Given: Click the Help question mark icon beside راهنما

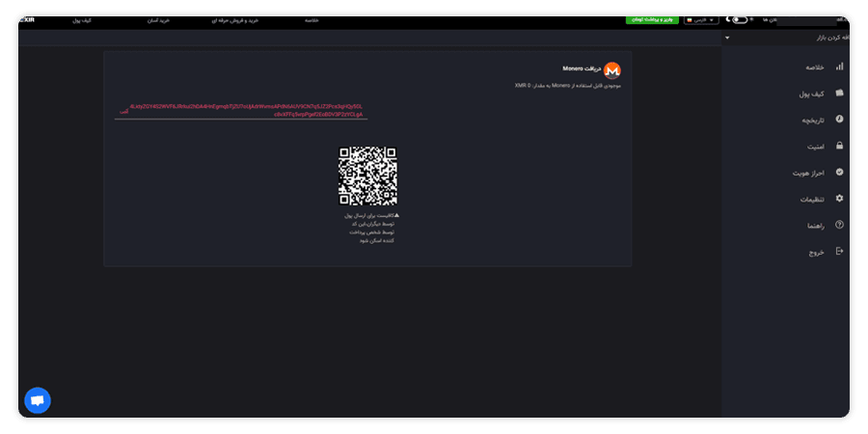Looking at the screenshot, I should point(839,225).
